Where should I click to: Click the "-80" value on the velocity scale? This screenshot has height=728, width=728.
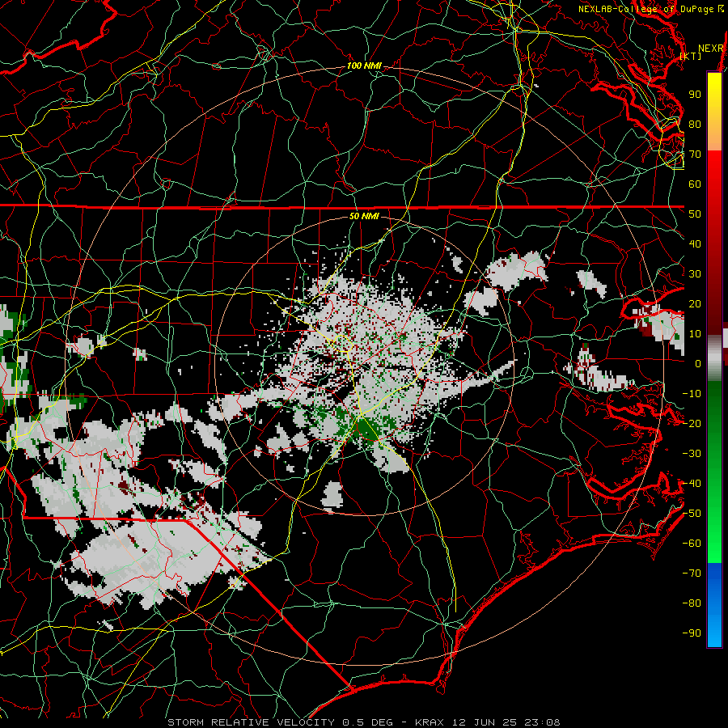pyautogui.click(x=692, y=603)
